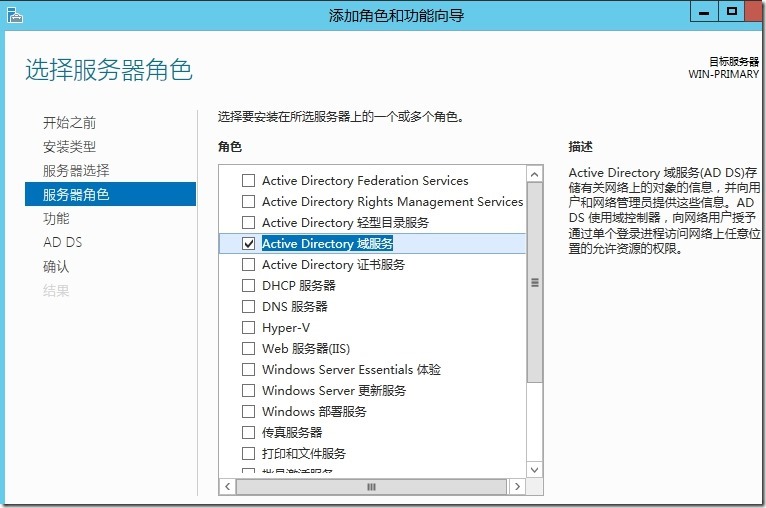
Task: Click the wizard icon in title bar
Action: pyautogui.click(x=17, y=14)
